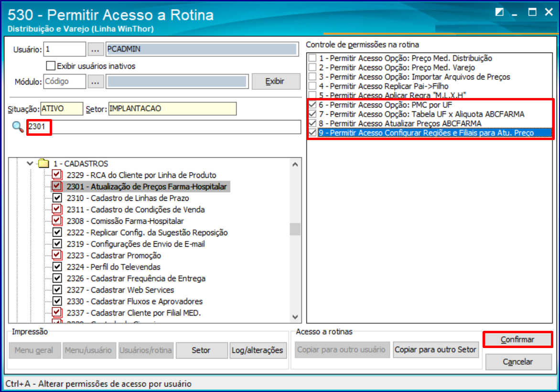
Task: Toggle checkbox for 2323 Cadastrar Promoção
Action: pos(57,255)
